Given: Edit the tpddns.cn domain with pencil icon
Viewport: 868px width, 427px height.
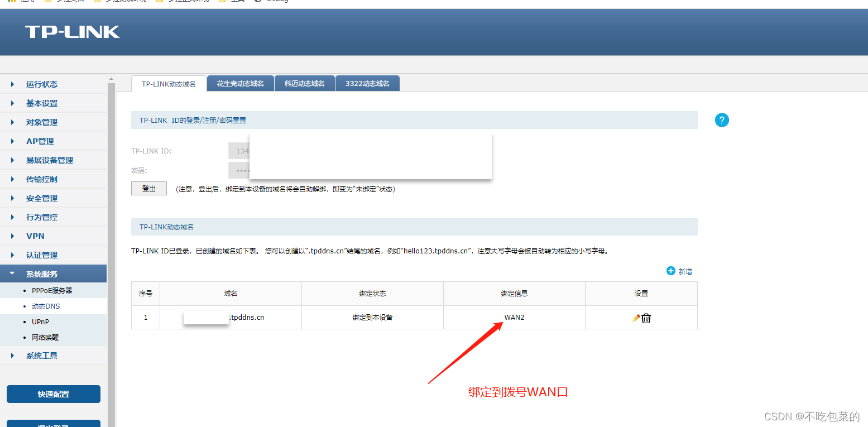Looking at the screenshot, I should pos(636,318).
